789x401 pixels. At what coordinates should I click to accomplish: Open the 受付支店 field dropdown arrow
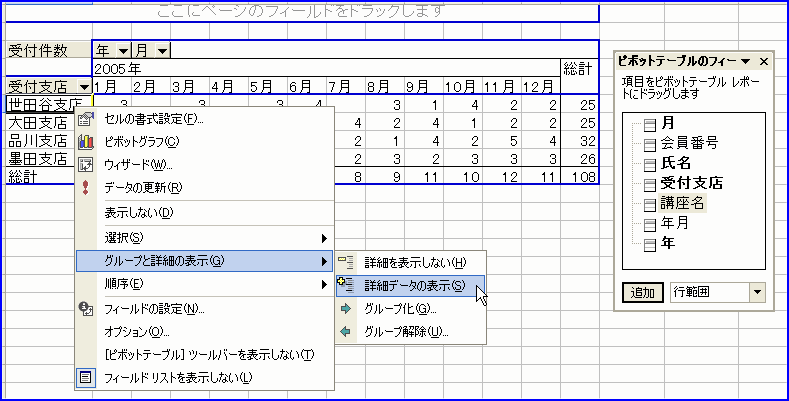(x=85, y=87)
